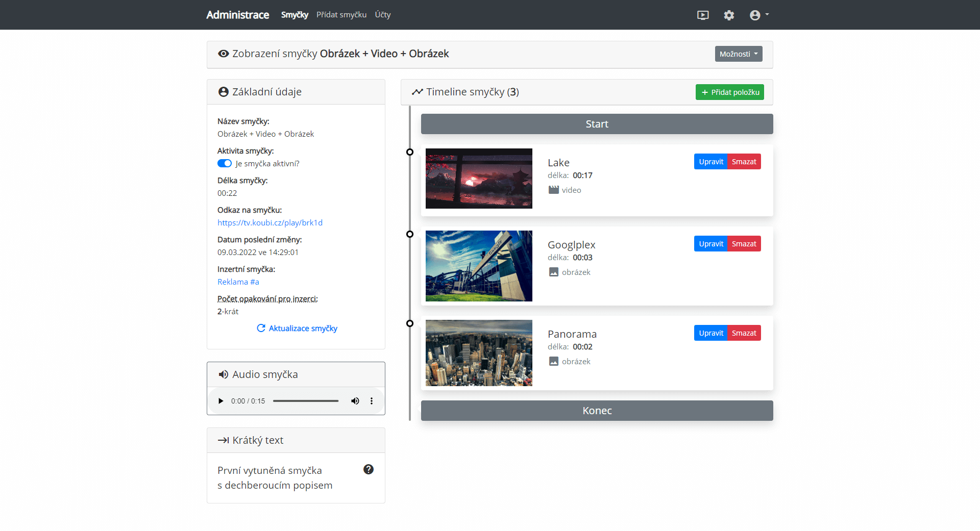Viewport: 980px width, 531px height.
Task: Go to the Smyčky menu item
Action: (x=295, y=15)
